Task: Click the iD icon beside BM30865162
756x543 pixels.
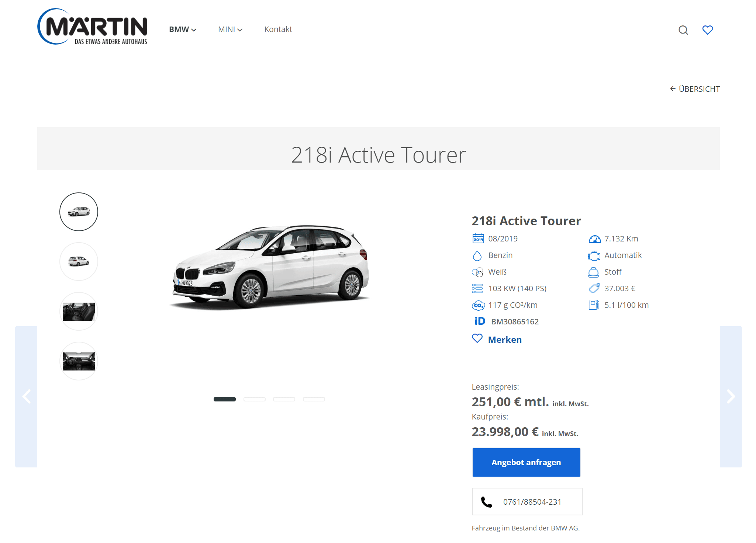Action: click(x=480, y=321)
